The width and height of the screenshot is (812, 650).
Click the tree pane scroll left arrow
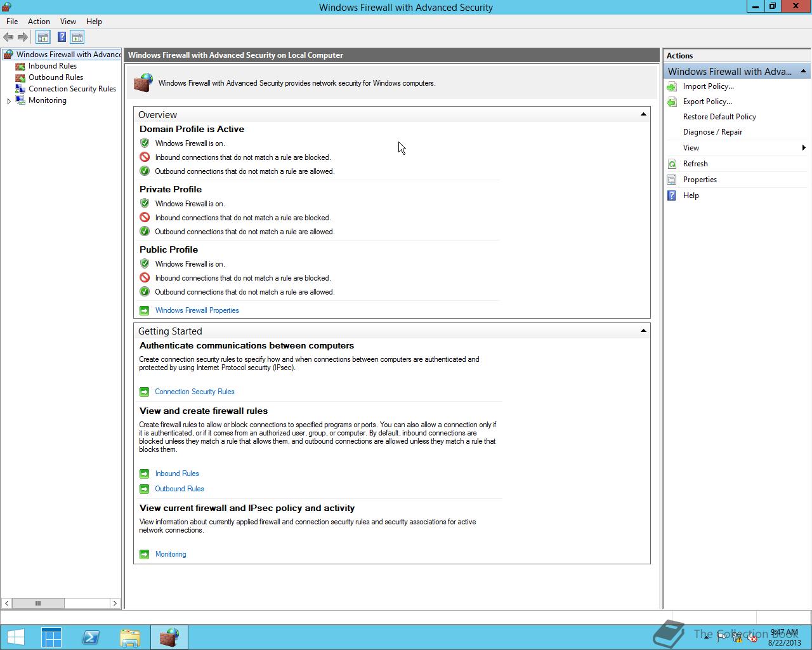tap(6, 603)
